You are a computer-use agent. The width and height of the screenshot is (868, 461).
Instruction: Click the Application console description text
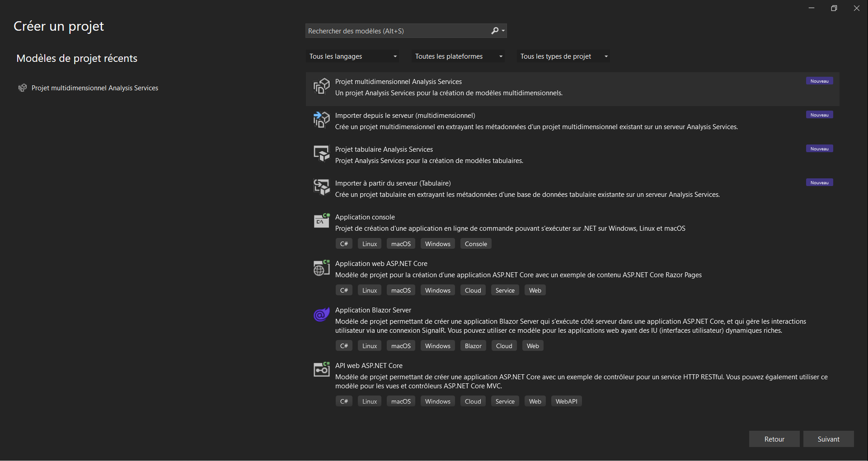coord(510,228)
